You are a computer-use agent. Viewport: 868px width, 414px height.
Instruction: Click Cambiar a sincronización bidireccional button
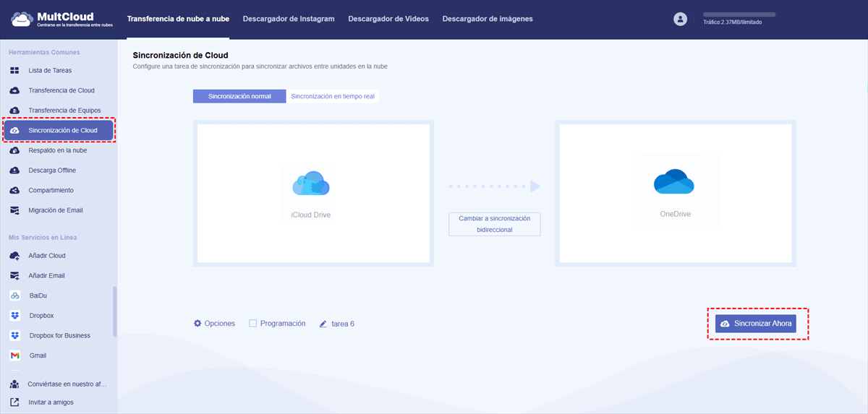click(495, 224)
